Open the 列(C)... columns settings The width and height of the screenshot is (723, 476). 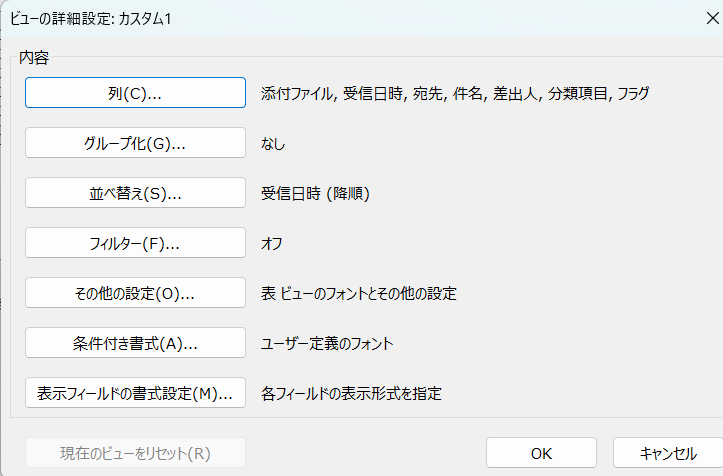point(135,93)
